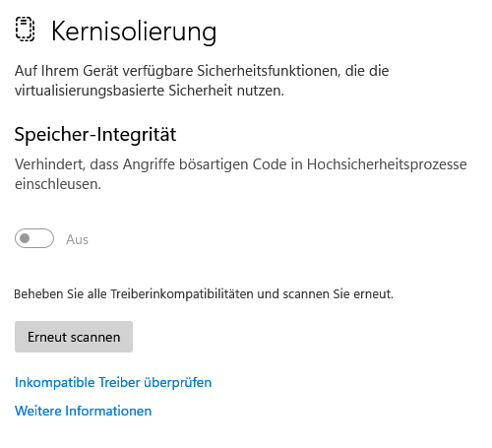The image size is (492, 448).
Task: Click the word 'einschleusen.'
Action: point(58,184)
